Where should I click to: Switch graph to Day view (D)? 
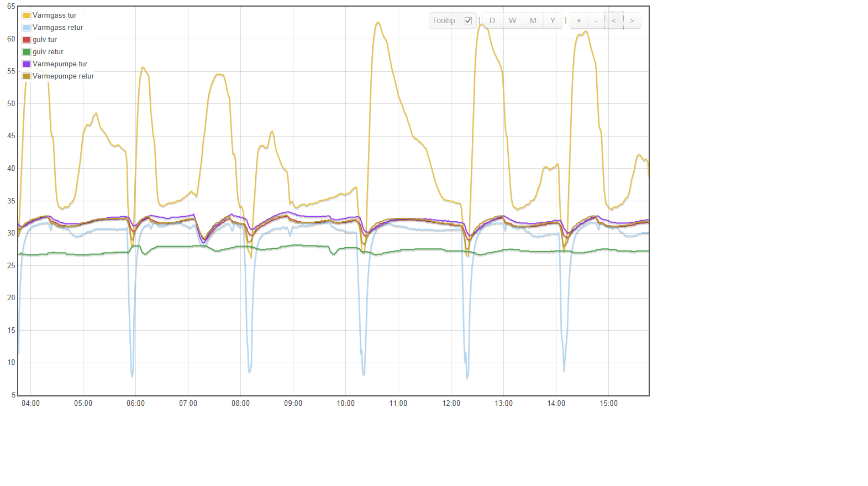(492, 20)
